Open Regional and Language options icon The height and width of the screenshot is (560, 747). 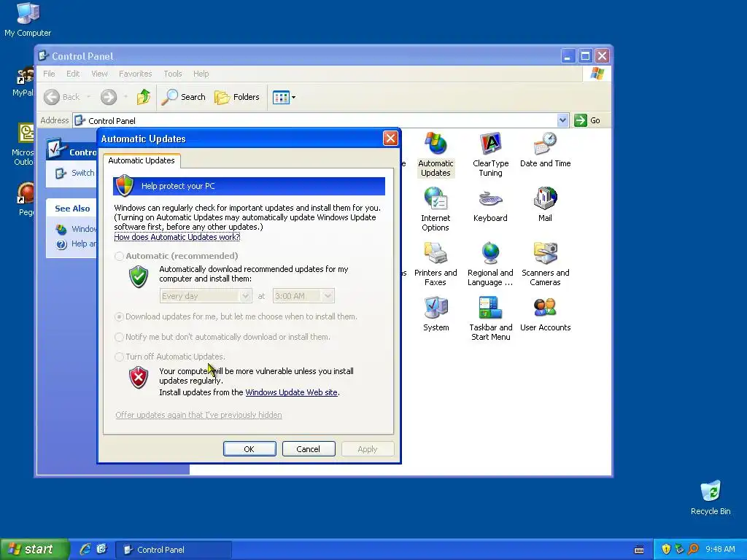click(490, 264)
